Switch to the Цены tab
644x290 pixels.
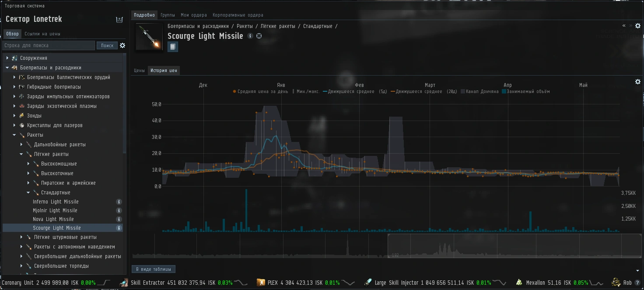[139, 70]
